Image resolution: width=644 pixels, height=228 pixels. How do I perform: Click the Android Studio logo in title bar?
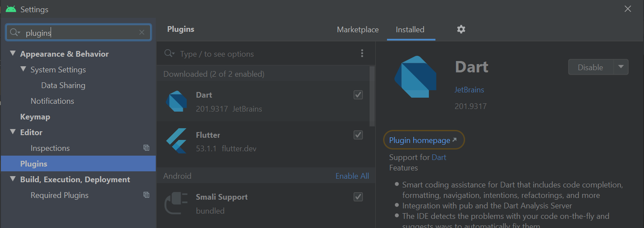(11, 9)
